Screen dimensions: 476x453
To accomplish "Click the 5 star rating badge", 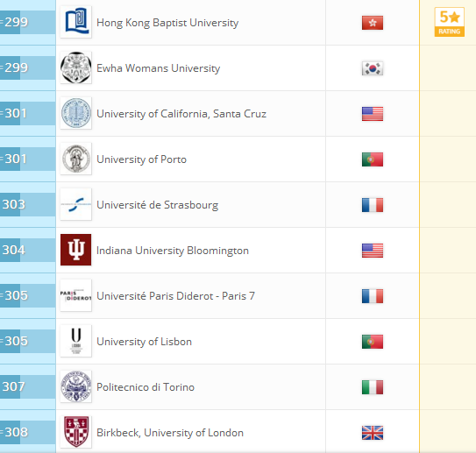I will [x=450, y=22].
